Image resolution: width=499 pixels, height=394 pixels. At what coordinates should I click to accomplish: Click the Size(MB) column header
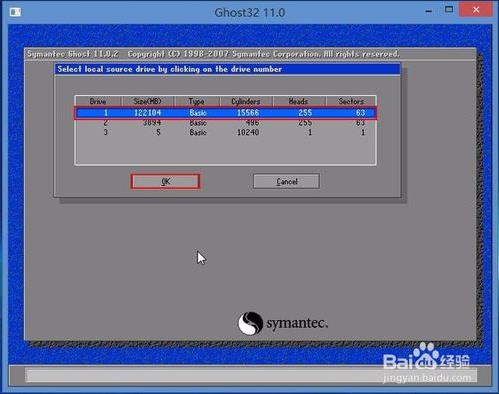[x=147, y=101]
